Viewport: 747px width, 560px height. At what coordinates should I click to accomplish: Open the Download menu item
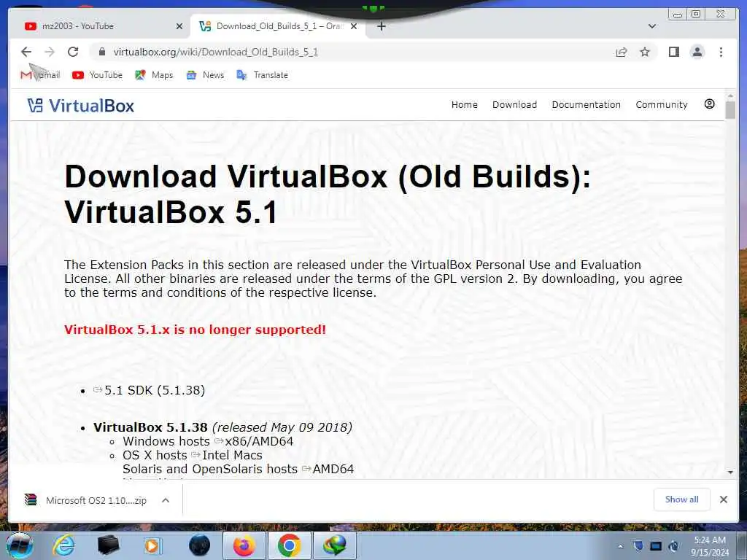point(514,104)
